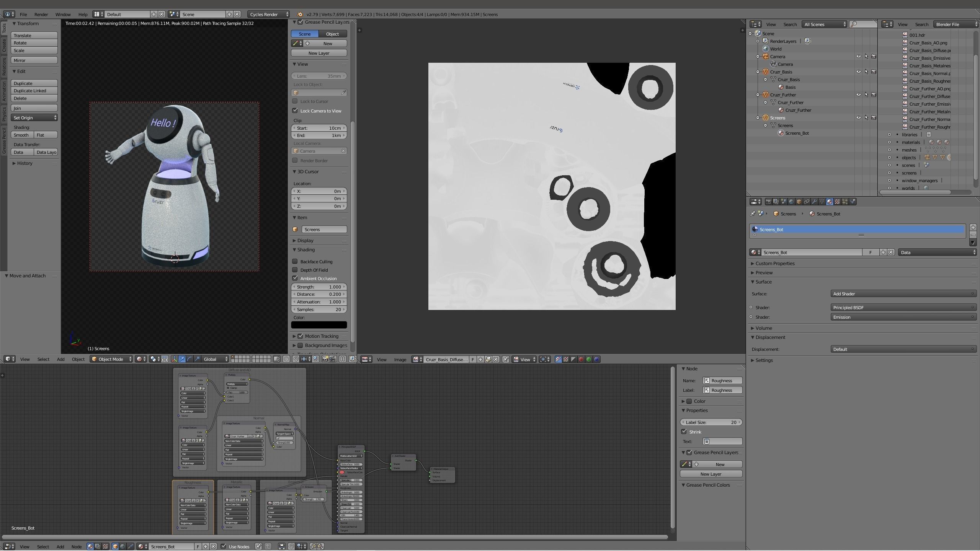Click the black Ambient Occlusion color swatch
Viewport: 980px width, 551px height.
[318, 325]
